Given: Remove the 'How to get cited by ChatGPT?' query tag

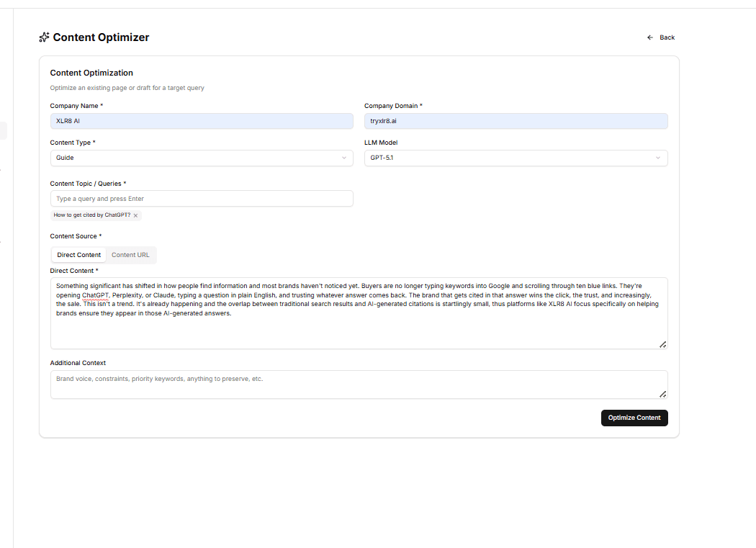Looking at the screenshot, I should (135, 215).
